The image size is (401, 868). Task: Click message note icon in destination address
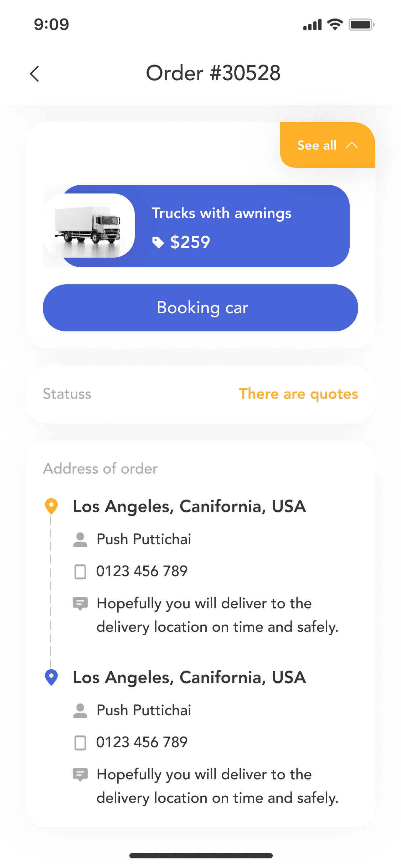pos(80,775)
